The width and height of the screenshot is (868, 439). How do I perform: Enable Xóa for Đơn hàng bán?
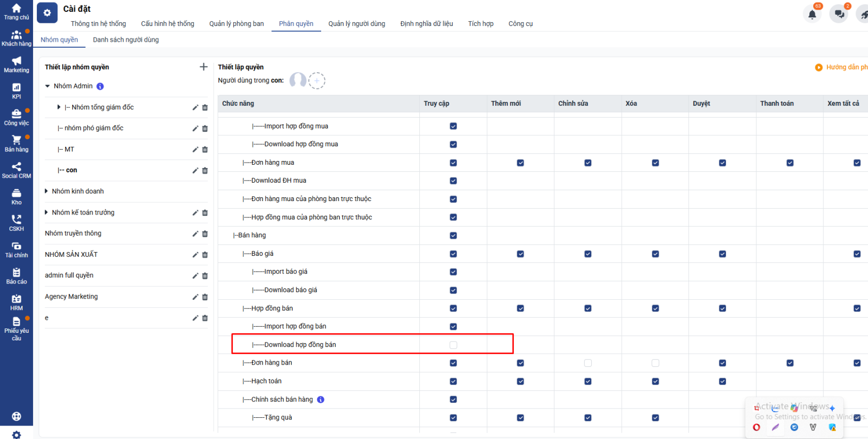pos(655,363)
